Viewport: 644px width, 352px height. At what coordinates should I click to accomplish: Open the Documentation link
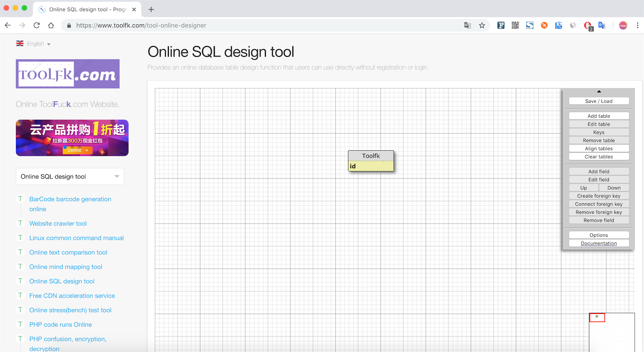(599, 243)
